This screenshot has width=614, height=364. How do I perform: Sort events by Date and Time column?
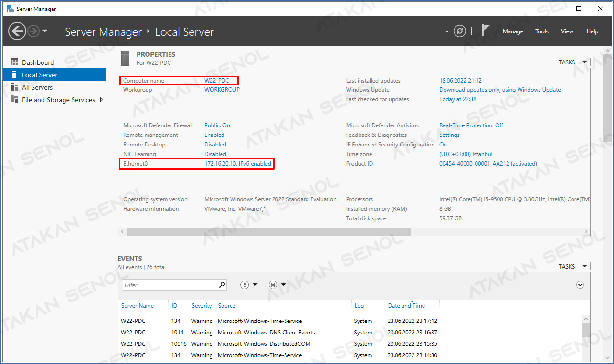click(406, 306)
